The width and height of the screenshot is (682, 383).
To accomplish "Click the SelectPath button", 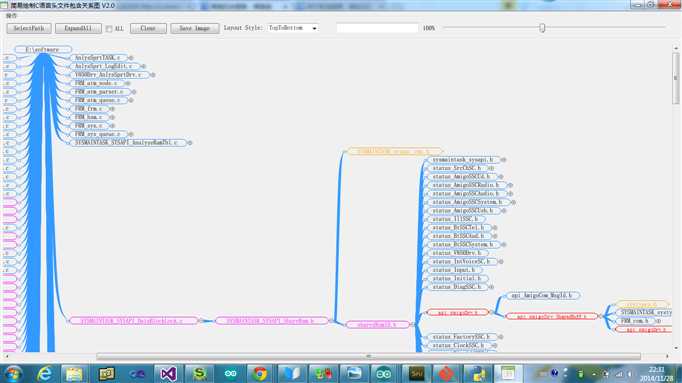I will (x=29, y=28).
